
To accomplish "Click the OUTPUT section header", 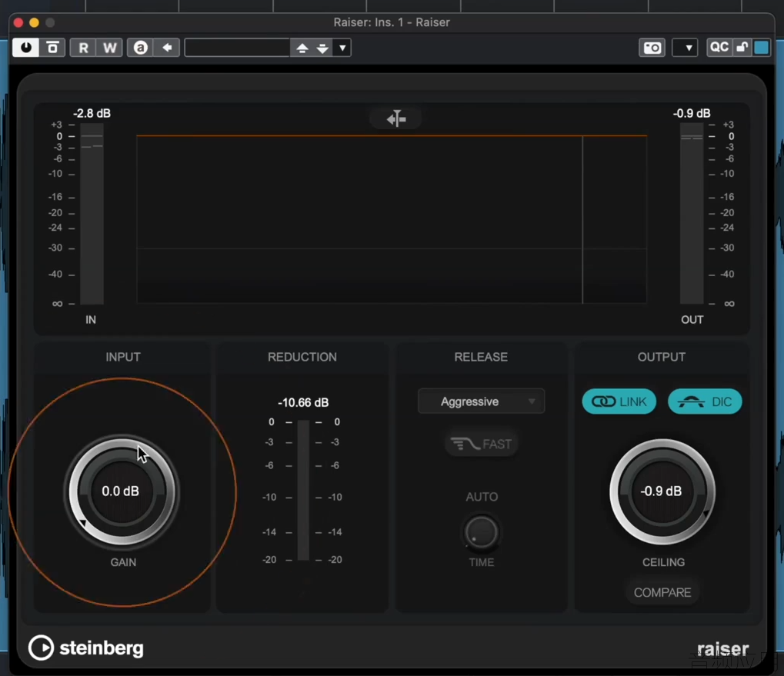I will coord(662,357).
